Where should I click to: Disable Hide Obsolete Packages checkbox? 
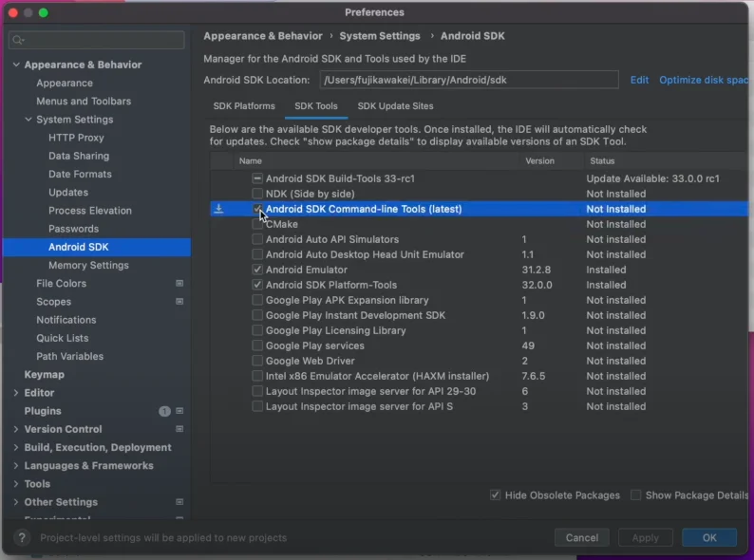coord(496,495)
